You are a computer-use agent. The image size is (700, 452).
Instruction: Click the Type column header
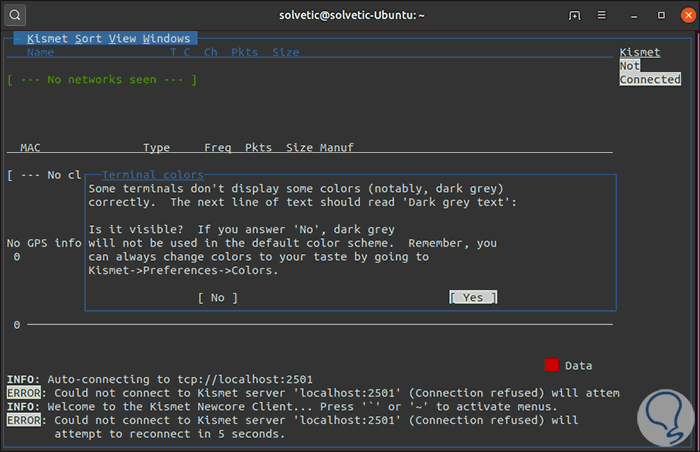coord(156,148)
